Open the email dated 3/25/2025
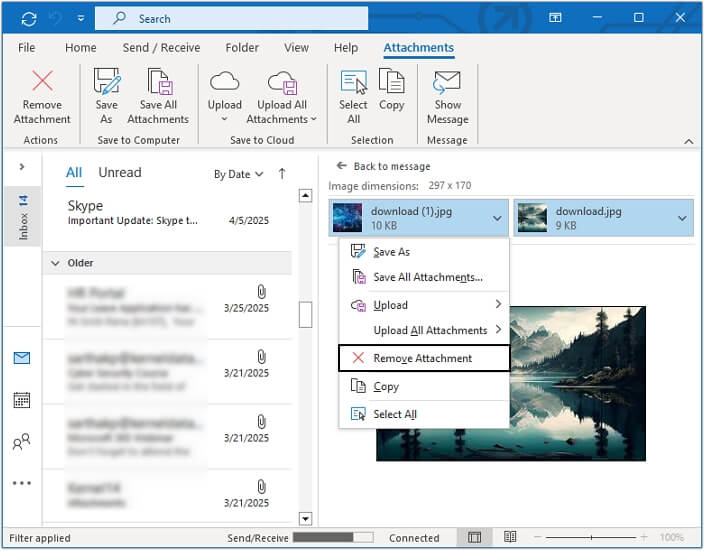705x551 pixels. (167, 308)
